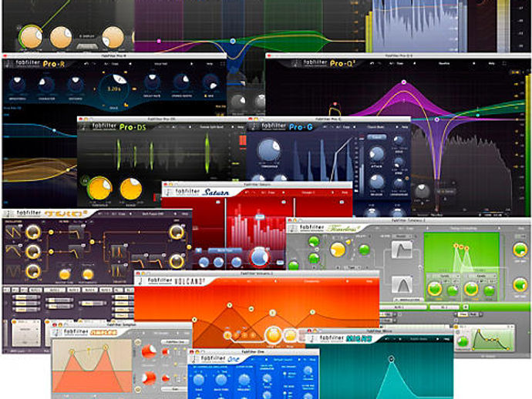
Task: Click the Brightness knob in Pro-R
Action: click(x=17, y=83)
